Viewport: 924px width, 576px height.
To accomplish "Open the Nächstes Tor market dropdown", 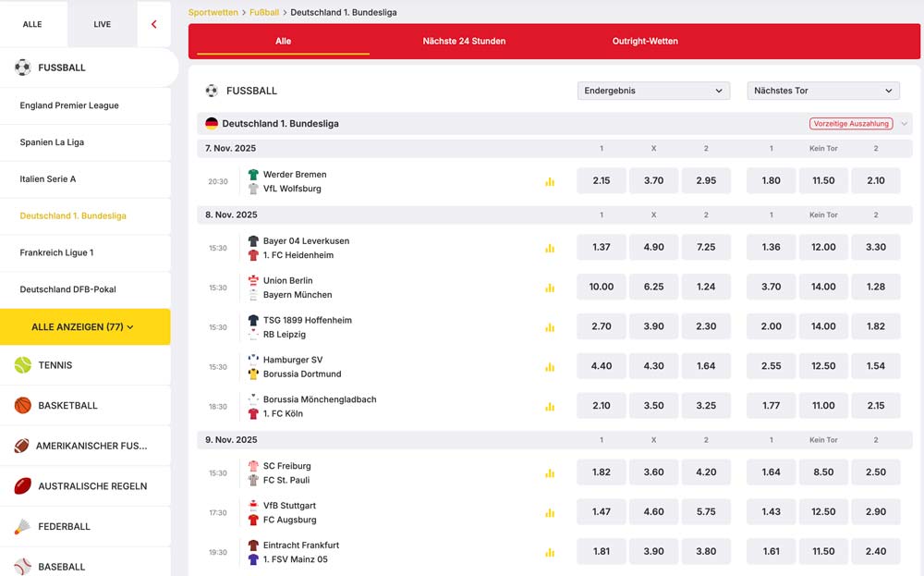I will (x=822, y=91).
